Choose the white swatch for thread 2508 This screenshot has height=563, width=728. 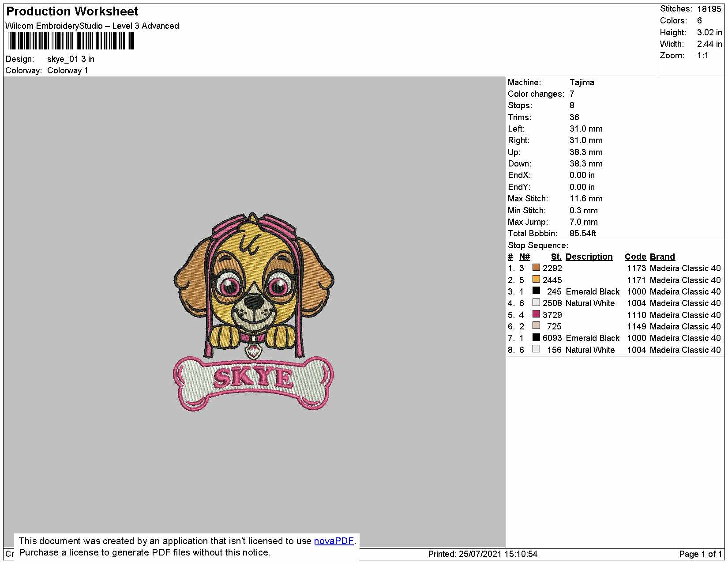coord(536,302)
